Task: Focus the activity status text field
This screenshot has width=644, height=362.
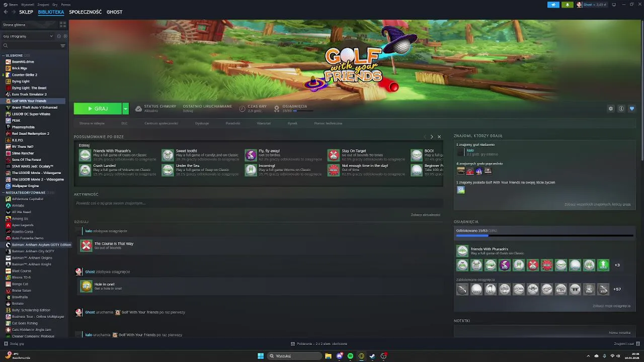Action: (x=259, y=203)
